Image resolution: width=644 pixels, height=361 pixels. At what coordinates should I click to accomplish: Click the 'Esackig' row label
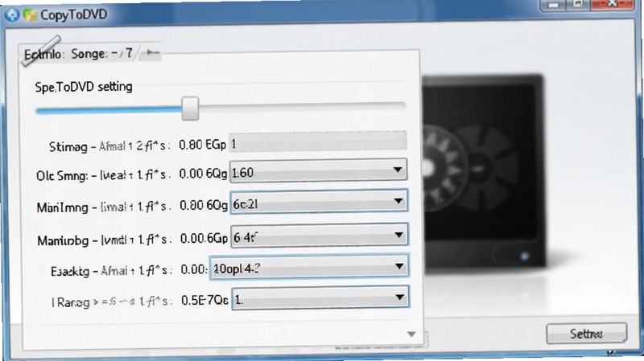tap(70, 271)
